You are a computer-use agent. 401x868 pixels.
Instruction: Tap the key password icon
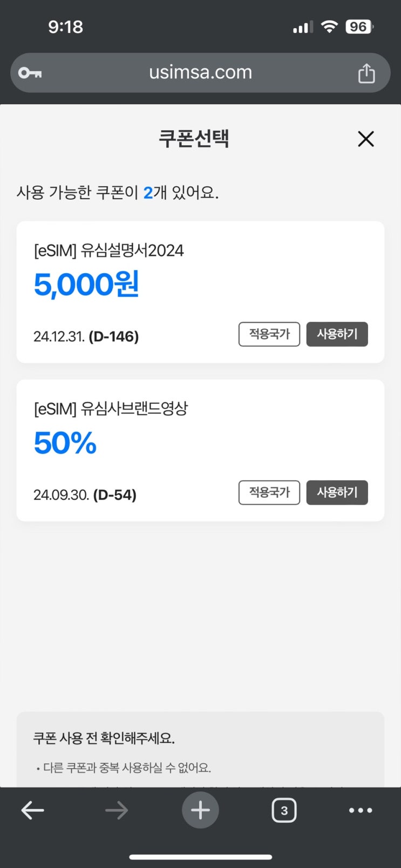[x=30, y=73]
